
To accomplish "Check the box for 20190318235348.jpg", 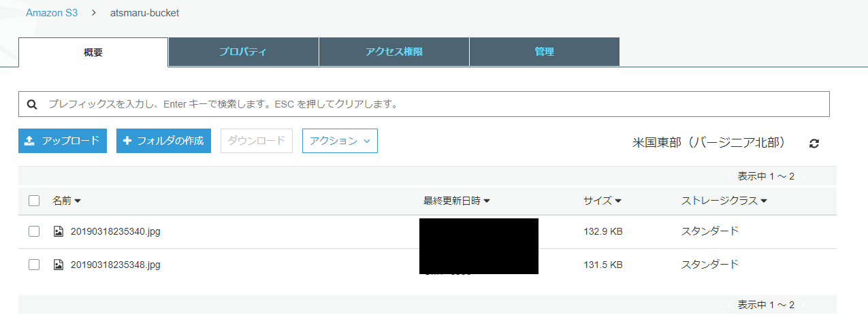I will 34,265.
